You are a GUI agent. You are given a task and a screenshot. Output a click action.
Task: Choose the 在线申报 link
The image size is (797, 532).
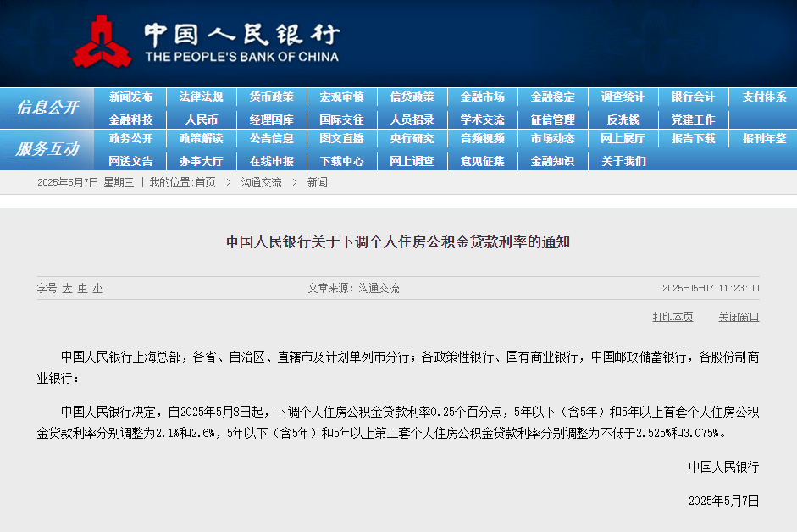(271, 161)
